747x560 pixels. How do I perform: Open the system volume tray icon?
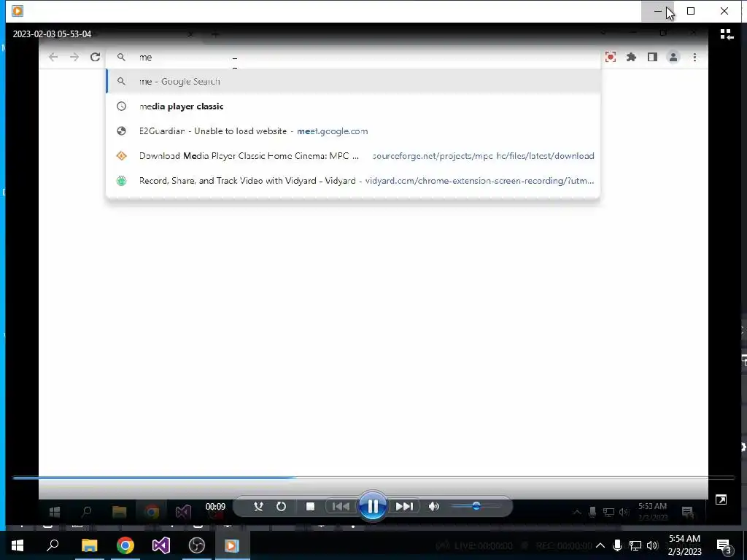pyautogui.click(x=653, y=545)
